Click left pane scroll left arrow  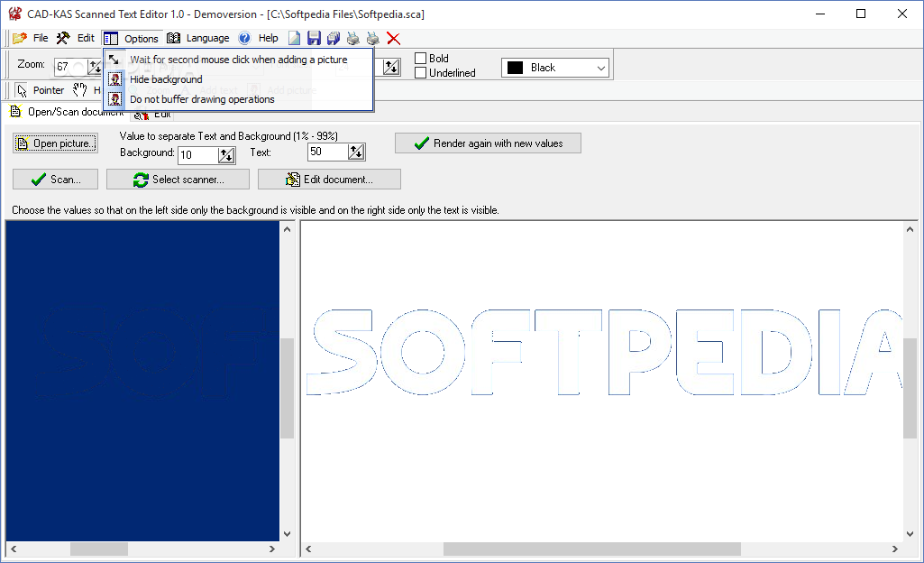click(14, 549)
